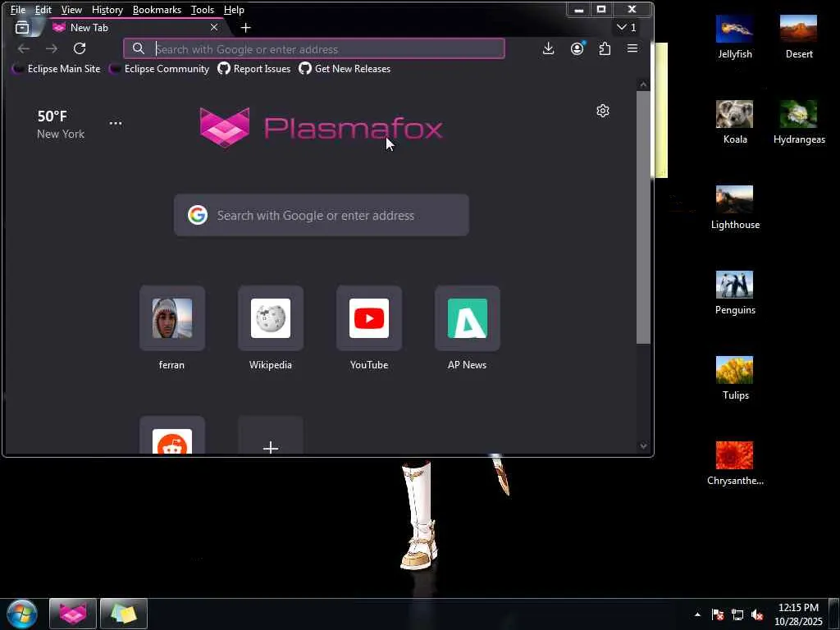840x630 pixels.
Task: Open weather widget three-dot menu
Action: point(115,123)
